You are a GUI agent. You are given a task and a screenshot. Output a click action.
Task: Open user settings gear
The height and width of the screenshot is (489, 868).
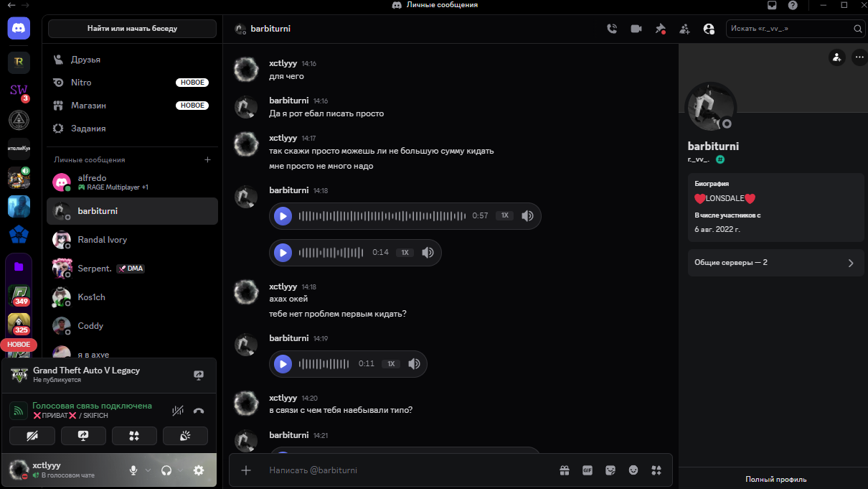199,470
